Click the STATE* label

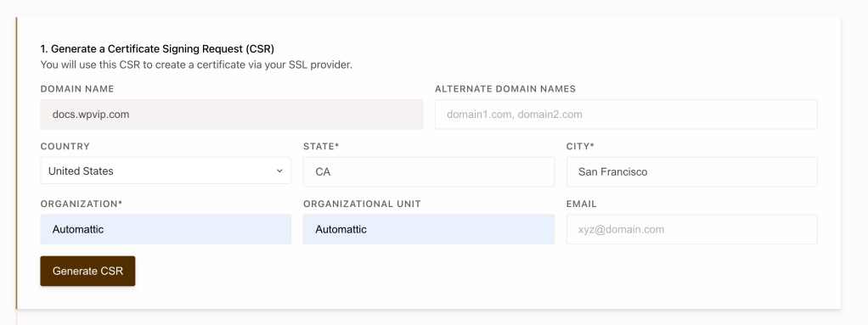pos(321,147)
